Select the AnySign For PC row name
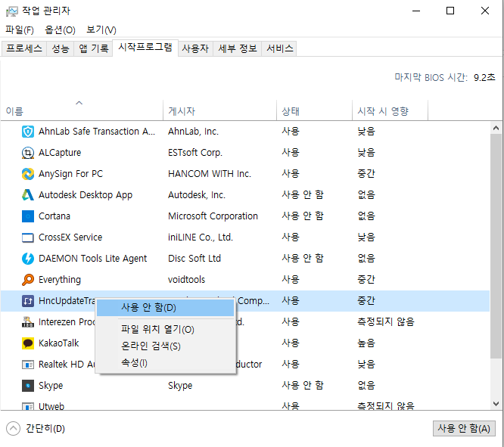This screenshot has width=504, height=447. tap(70, 174)
